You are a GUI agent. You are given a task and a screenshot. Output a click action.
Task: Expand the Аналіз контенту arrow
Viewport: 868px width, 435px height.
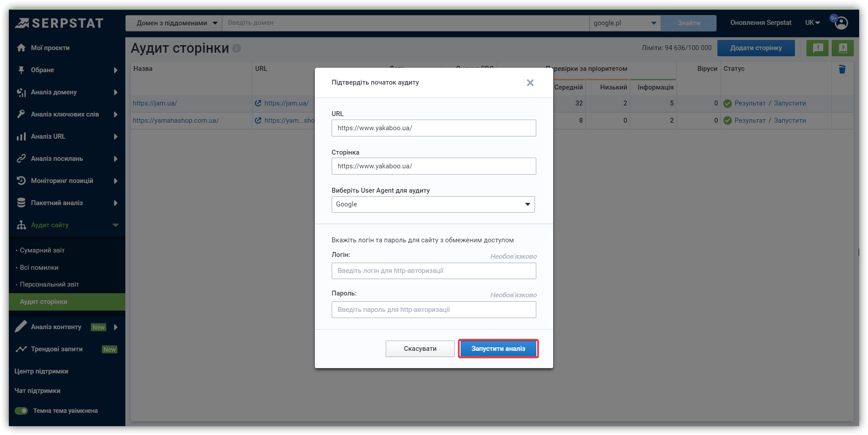(116, 327)
